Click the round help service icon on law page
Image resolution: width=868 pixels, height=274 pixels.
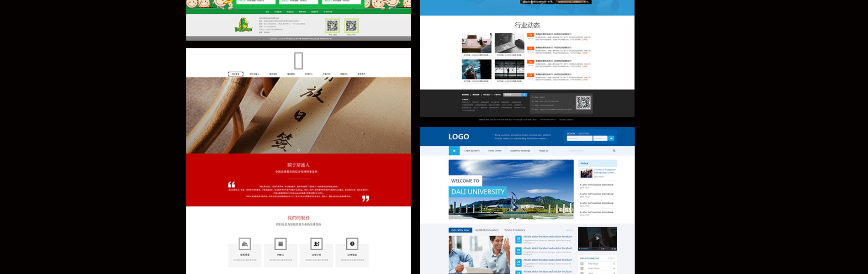tap(352, 244)
